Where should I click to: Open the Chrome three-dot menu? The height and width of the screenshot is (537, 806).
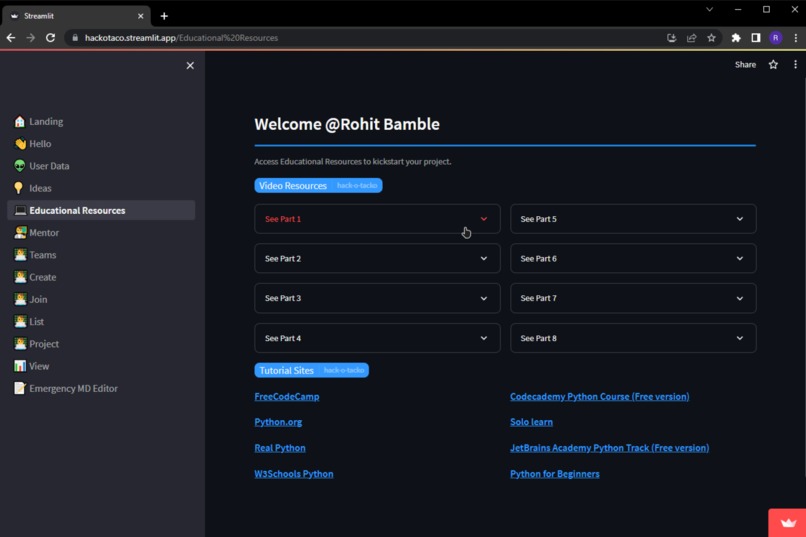pos(796,38)
